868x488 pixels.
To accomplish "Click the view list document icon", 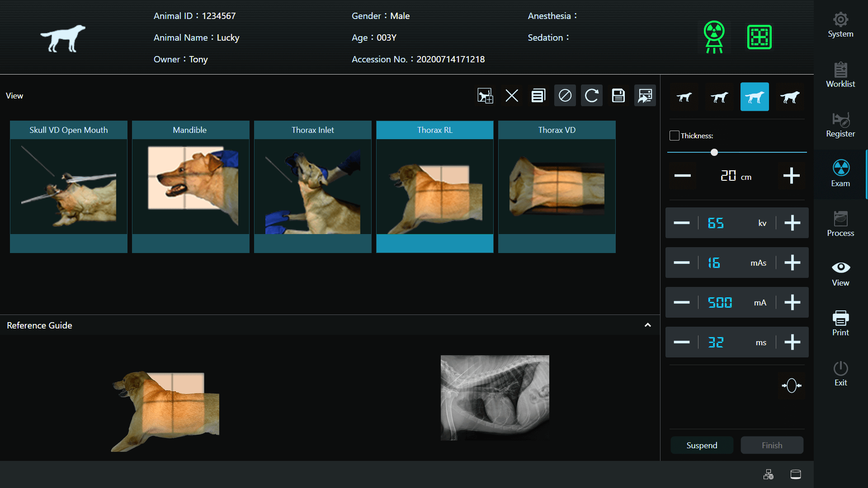I will [538, 96].
